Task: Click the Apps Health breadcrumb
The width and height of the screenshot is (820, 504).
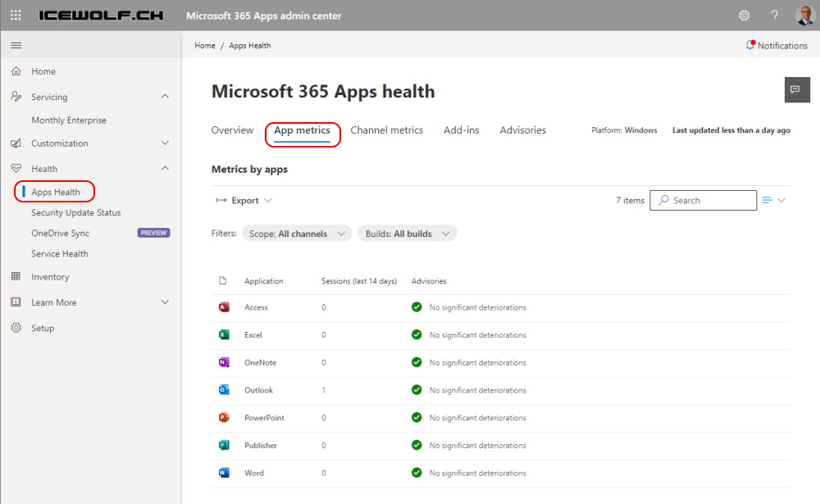Action: pyautogui.click(x=250, y=46)
